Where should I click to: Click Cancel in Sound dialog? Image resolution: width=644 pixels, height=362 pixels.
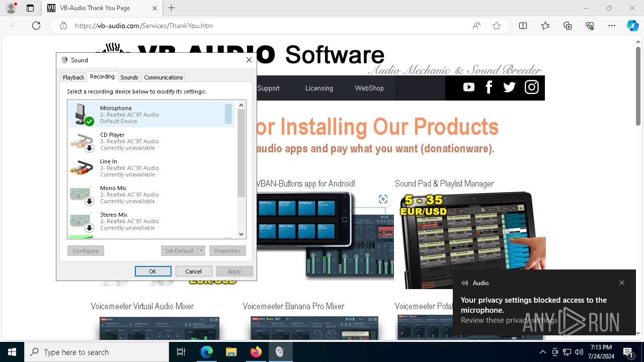[193, 271]
